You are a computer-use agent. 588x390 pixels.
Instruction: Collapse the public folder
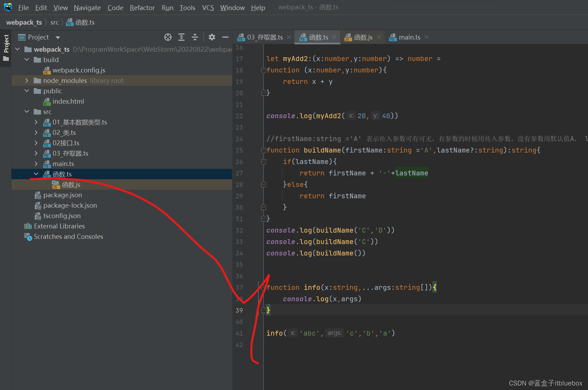[x=27, y=91]
